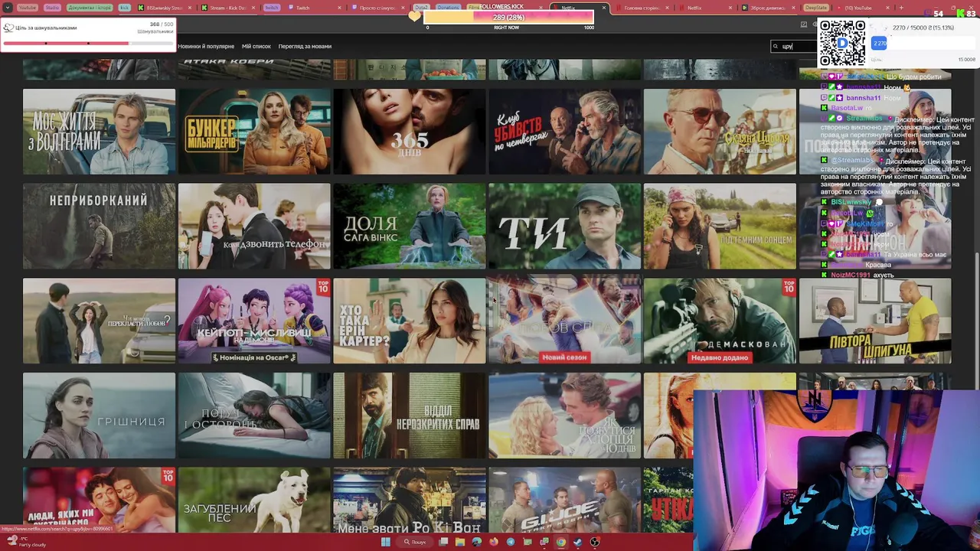
Task: Open the Моє життя з Волтерами title
Action: click(x=99, y=132)
